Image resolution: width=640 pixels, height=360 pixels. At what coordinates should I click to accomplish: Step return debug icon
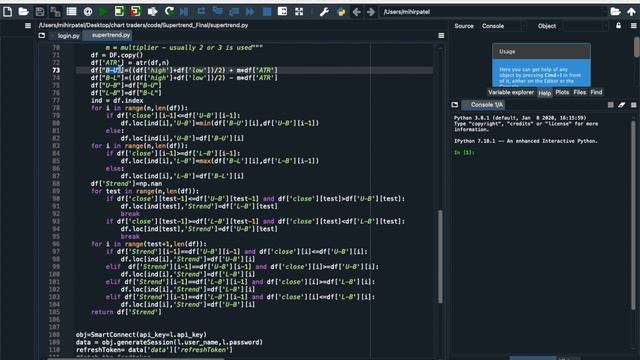[233, 12]
